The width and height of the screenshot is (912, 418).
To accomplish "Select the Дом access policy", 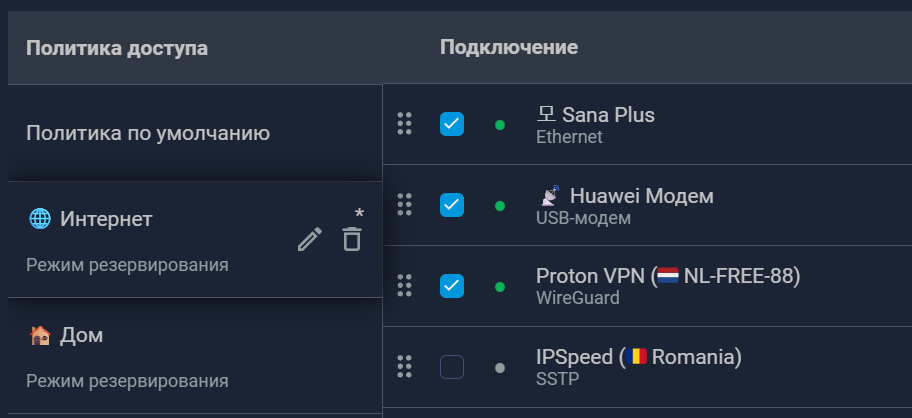I will pyautogui.click(x=195, y=356).
